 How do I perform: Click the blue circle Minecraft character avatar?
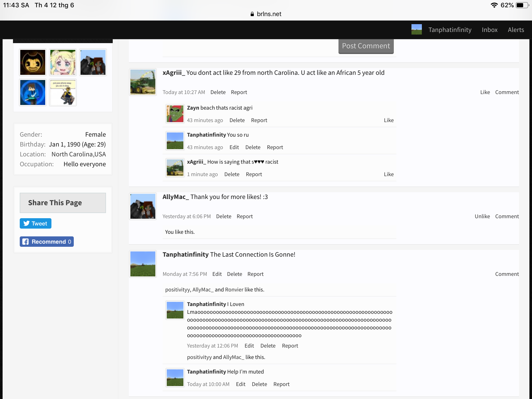tap(33, 92)
